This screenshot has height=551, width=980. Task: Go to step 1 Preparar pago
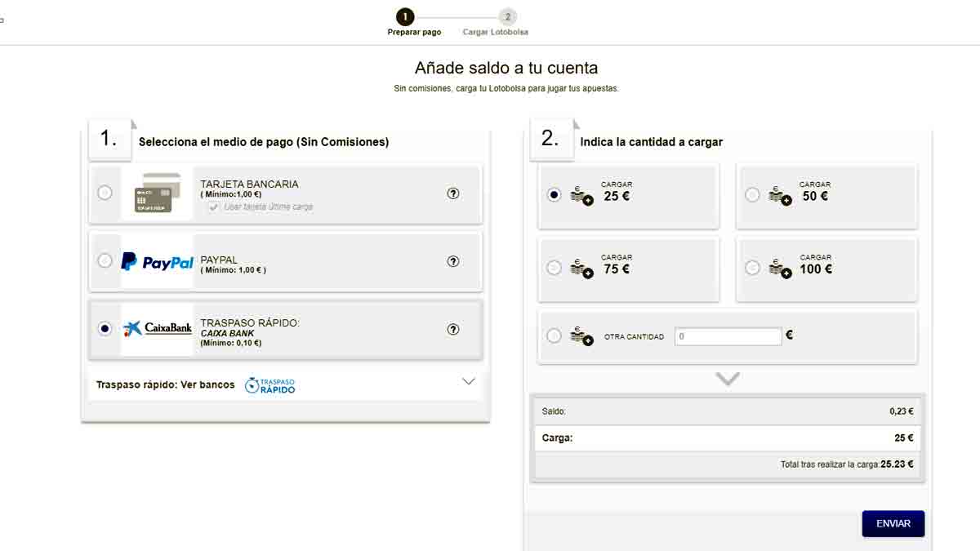point(405,17)
